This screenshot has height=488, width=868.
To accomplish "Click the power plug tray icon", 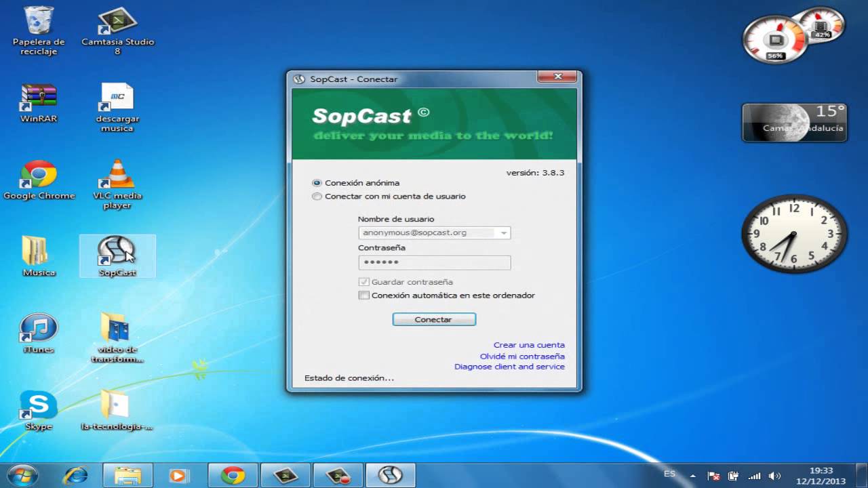I will [734, 476].
